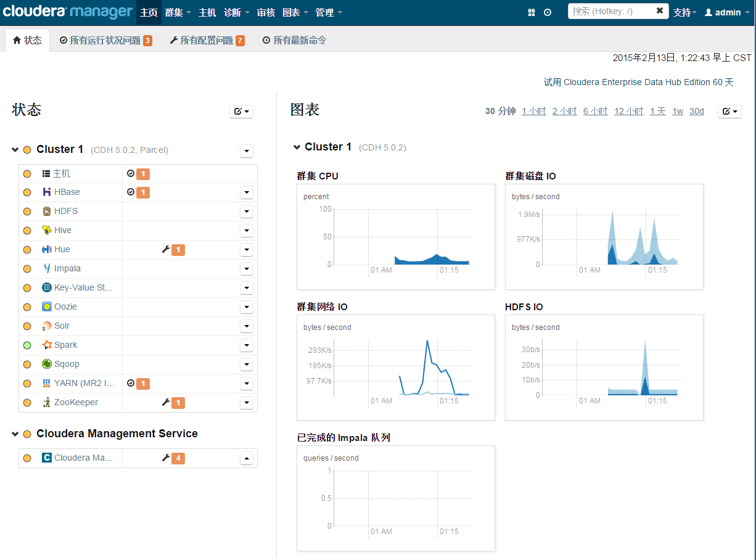Open the Cluster 1 actions dropdown

pyautogui.click(x=247, y=150)
